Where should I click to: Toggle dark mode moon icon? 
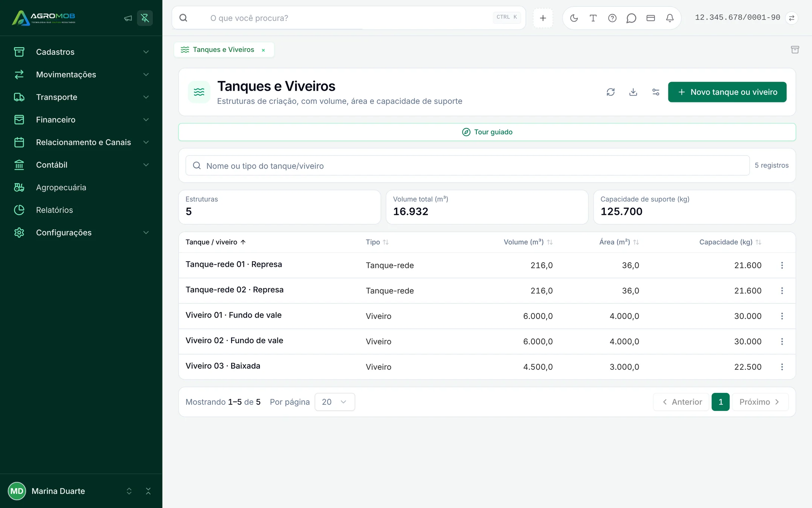pos(574,18)
